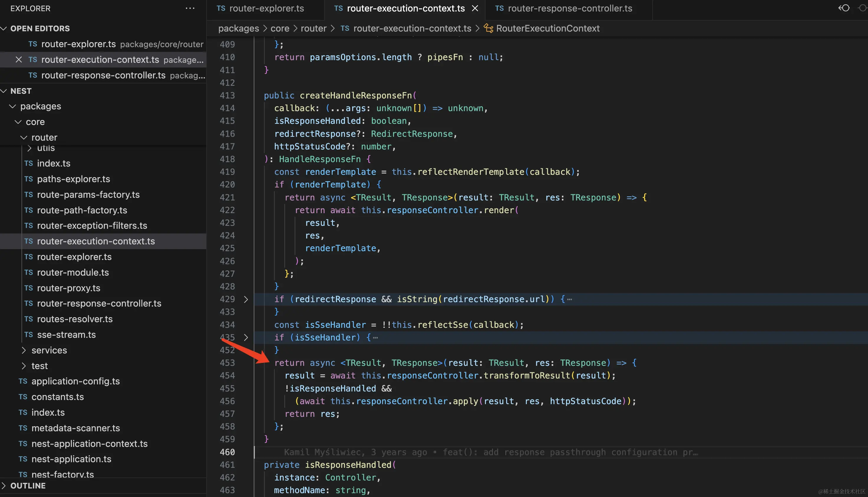The height and width of the screenshot is (497, 868).
Task: Click the TS file icon in breadcrumb path
Action: (x=345, y=28)
